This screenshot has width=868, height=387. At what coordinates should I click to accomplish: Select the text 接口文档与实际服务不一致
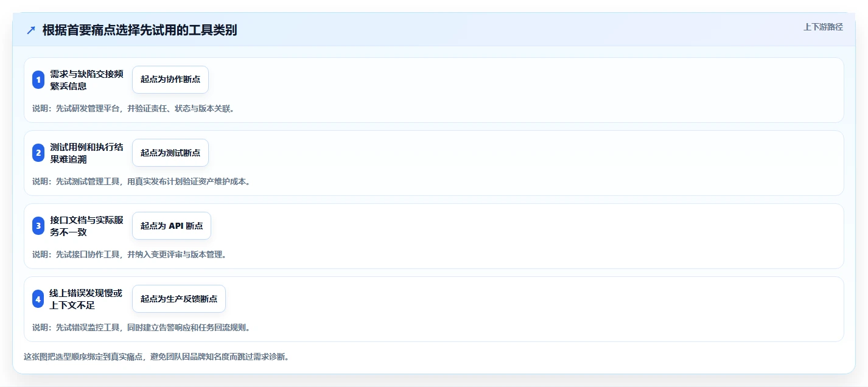click(86, 226)
